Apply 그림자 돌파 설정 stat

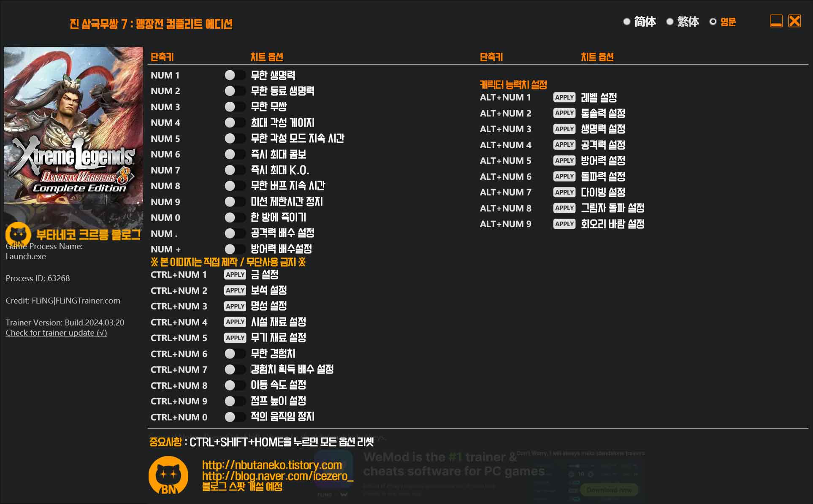(x=564, y=208)
